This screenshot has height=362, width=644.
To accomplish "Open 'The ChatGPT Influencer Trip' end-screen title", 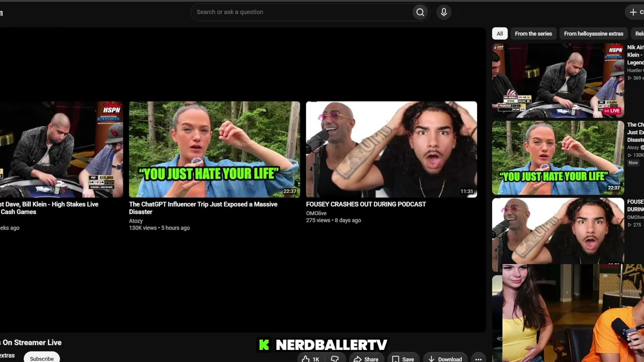I will coord(203,208).
